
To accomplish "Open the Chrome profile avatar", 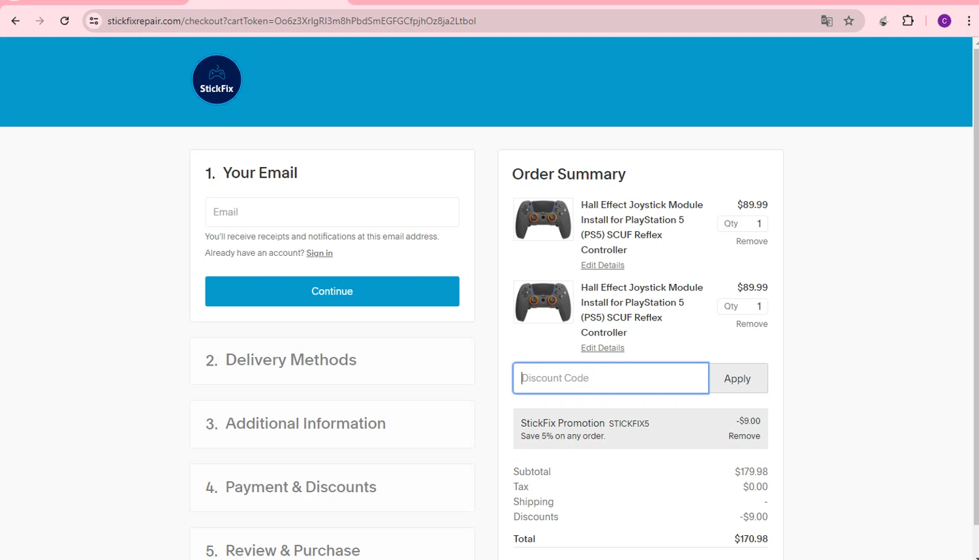I will point(944,21).
